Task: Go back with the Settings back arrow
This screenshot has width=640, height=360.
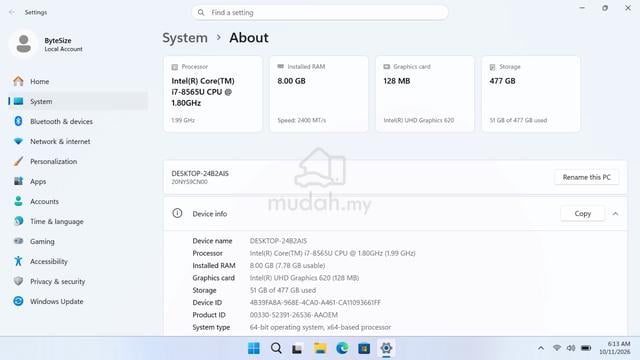Action: click(x=12, y=12)
